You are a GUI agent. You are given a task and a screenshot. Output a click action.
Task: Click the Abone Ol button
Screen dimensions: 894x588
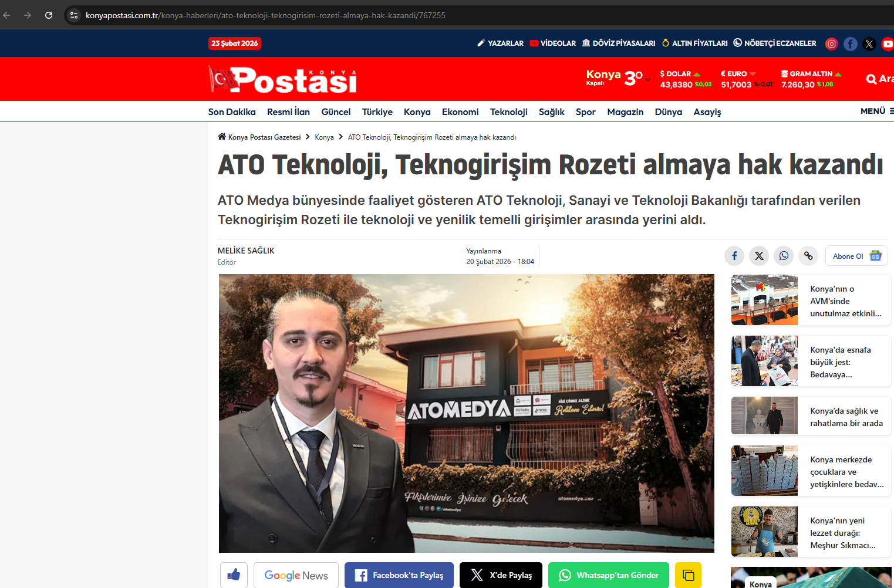click(x=856, y=256)
